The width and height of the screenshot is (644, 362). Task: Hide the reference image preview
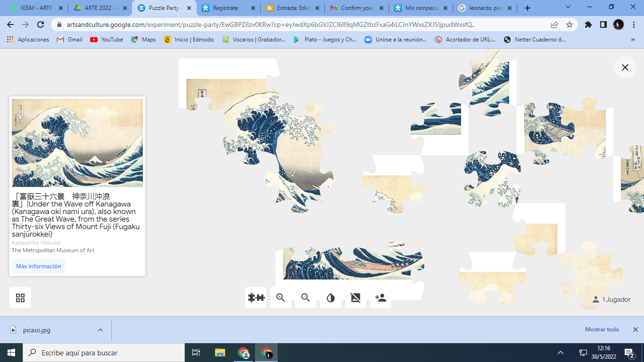coord(355,297)
